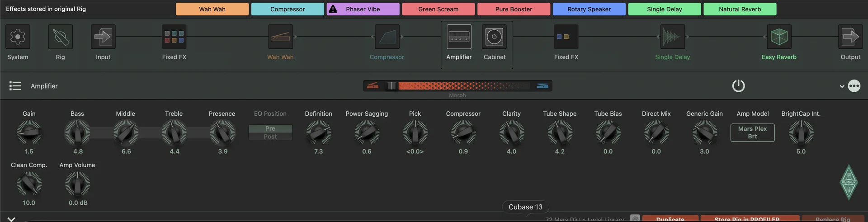Set EQ Position to Pre
868x222 pixels.
270,128
